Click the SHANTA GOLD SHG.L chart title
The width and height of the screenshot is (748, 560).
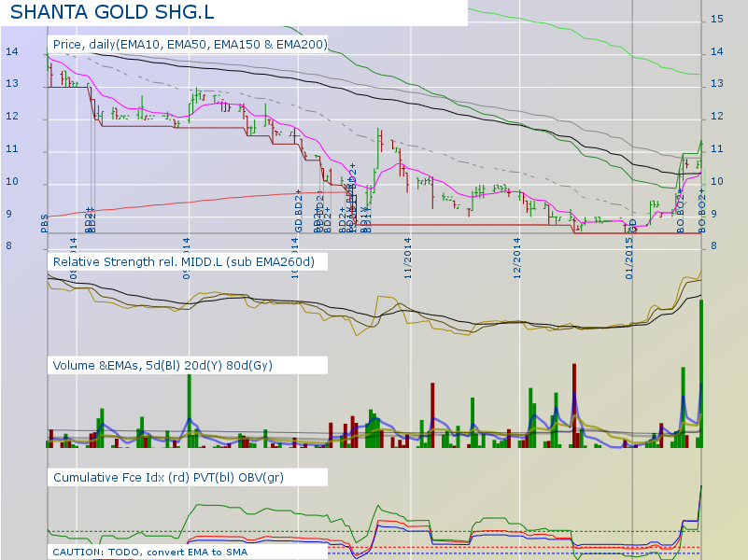click(112, 12)
